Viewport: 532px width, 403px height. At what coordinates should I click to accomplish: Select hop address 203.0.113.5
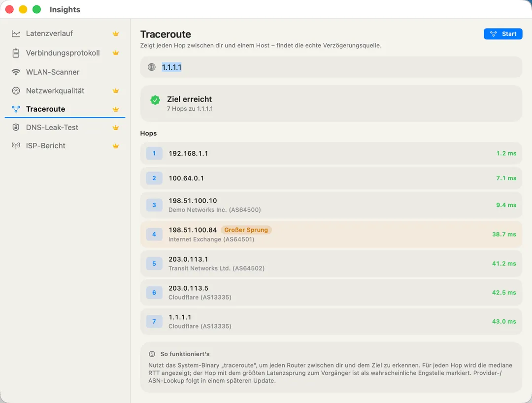tap(188, 288)
